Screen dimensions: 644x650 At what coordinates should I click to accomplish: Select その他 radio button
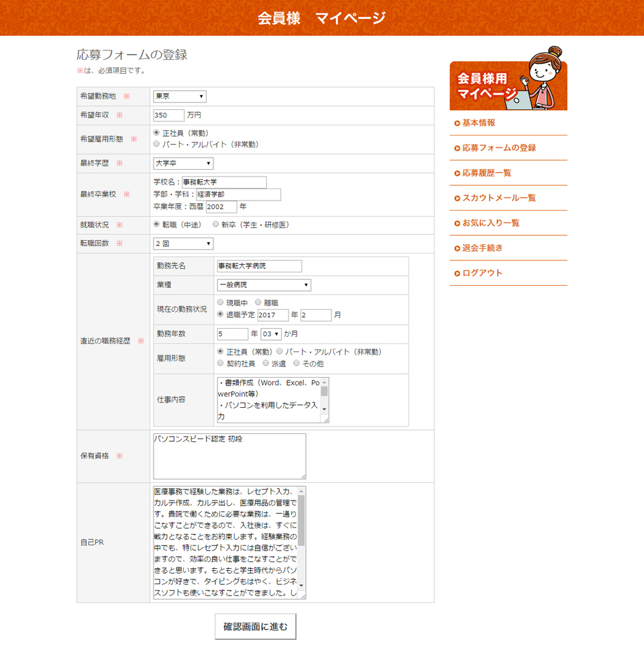296,363
